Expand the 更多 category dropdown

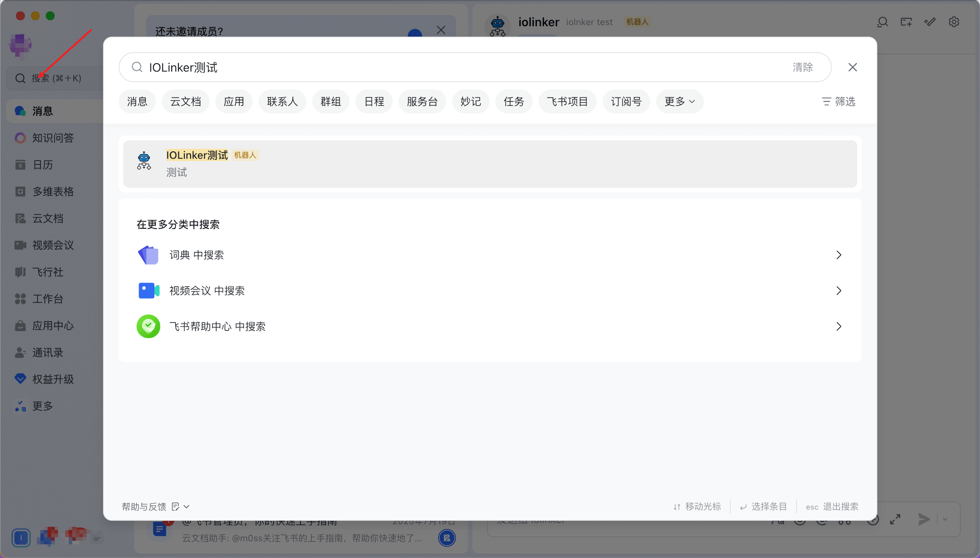[679, 101]
